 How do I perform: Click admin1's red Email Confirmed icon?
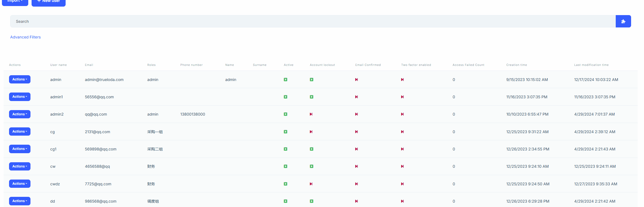(356, 97)
